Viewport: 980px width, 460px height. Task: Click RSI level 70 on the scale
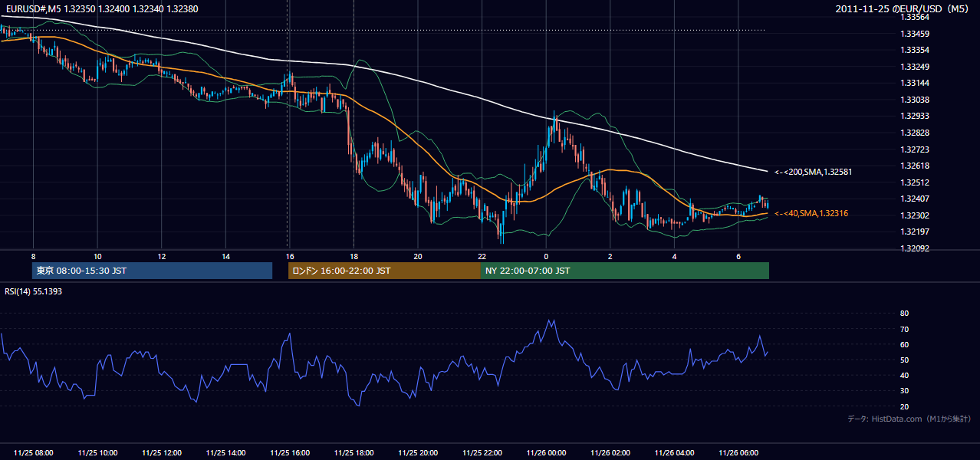[904, 329]
